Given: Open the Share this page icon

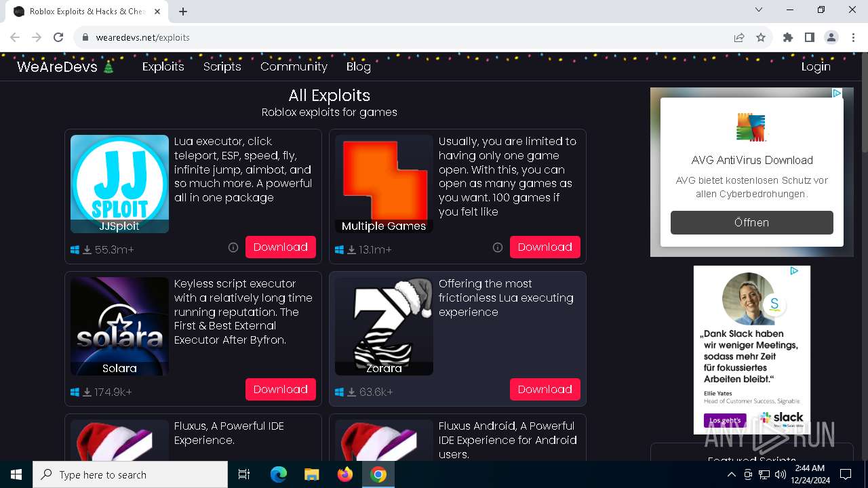Looking at the screenshot, I should pyautogui.click(x=739, y=37).
